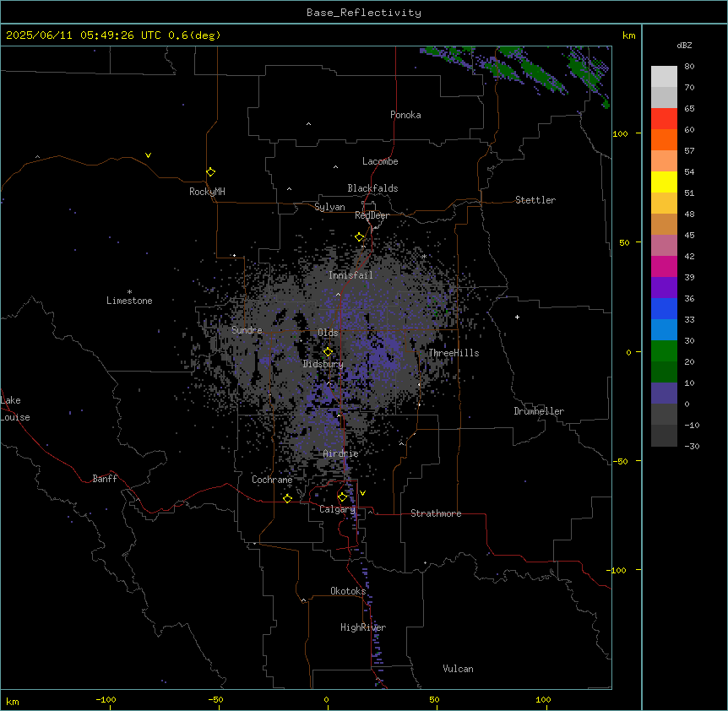
Task: Select the Vulcan label
Action: coord(458,669)
